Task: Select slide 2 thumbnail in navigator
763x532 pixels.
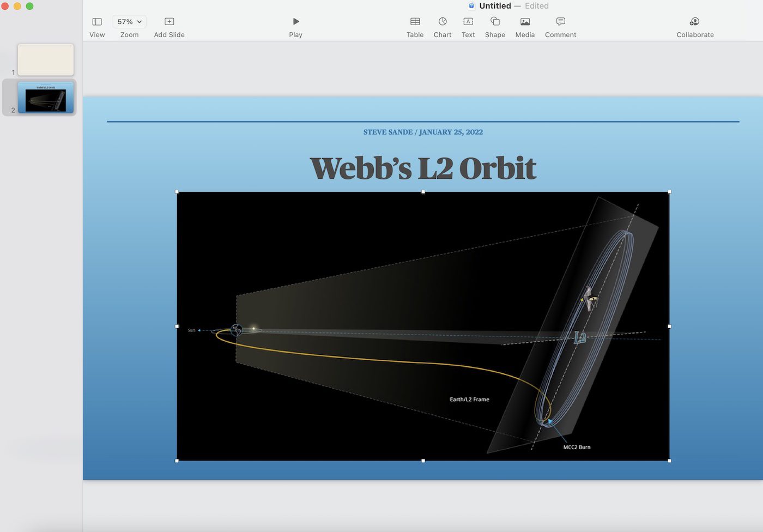Action: pyautogui.click(x=46, y=98)
